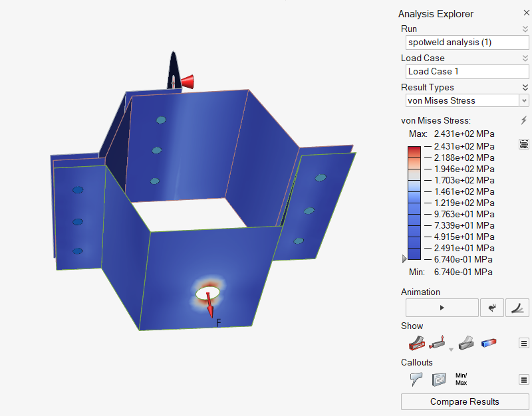Collapse the Load Case section chevron
The height and width of the screenshot is (416, 532).
click(x=525, y=58)
